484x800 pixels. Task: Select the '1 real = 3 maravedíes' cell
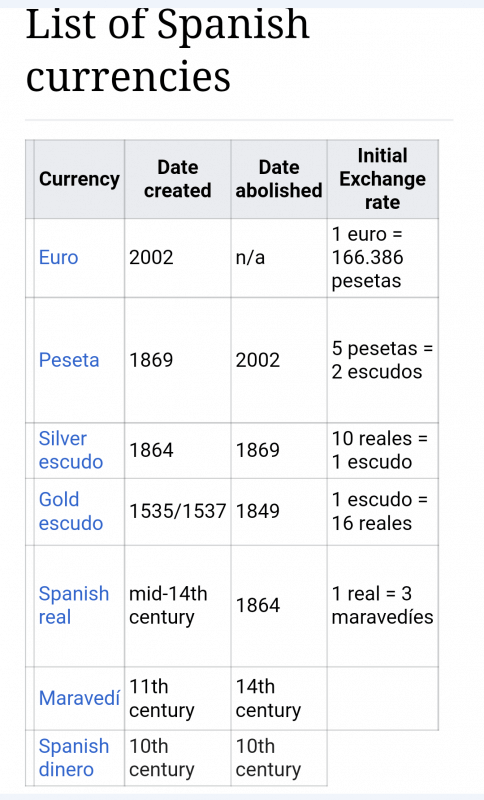point(383,606)
